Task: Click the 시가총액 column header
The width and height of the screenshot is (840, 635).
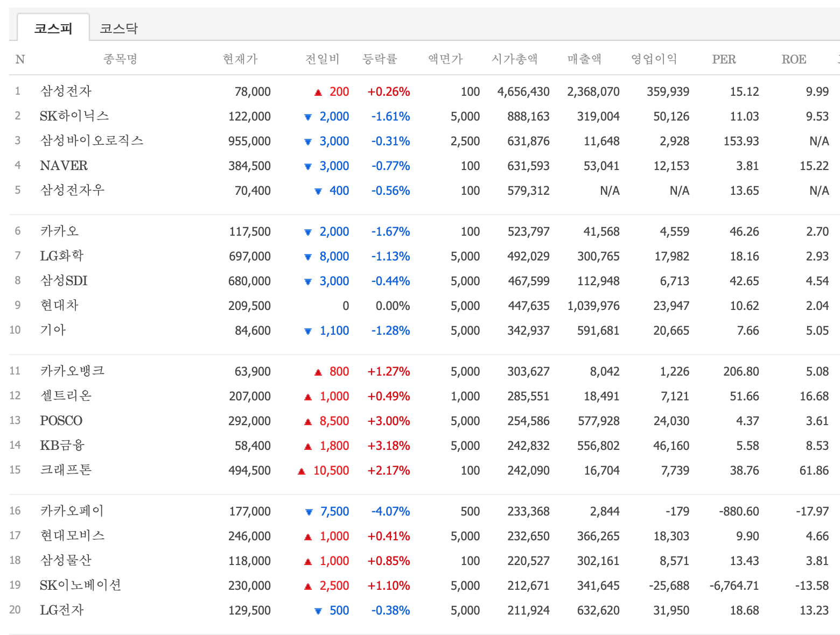Action: pyautogui.click(x=514, y=59)
